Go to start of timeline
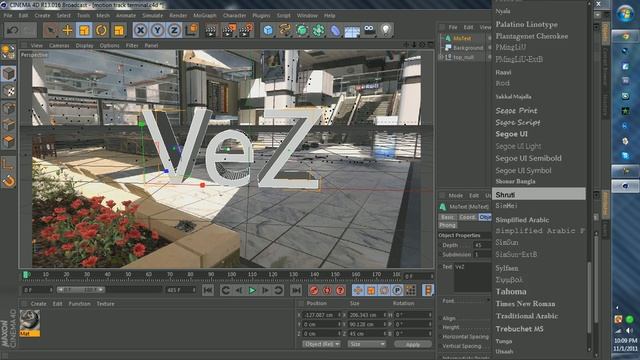 tap(208, 290)
